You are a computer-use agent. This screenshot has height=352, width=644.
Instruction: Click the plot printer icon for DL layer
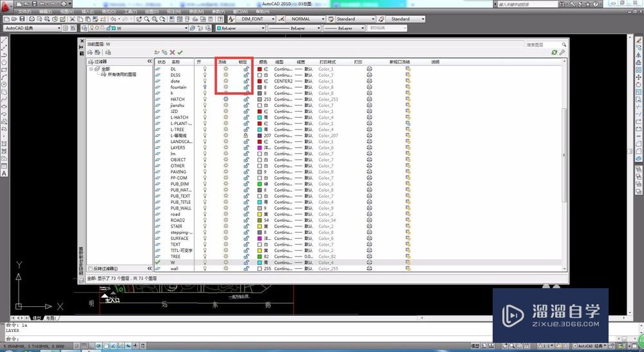click(369, 69)
